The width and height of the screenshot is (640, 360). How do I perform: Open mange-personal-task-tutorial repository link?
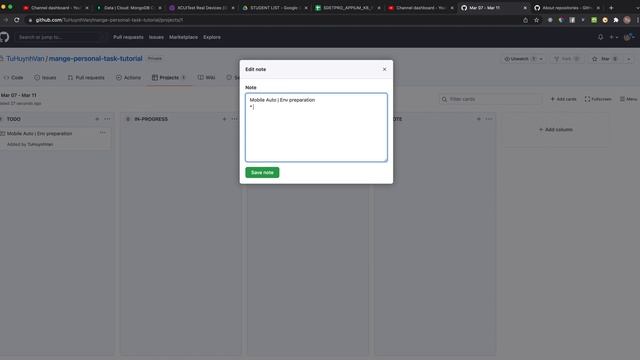(96, 59)
